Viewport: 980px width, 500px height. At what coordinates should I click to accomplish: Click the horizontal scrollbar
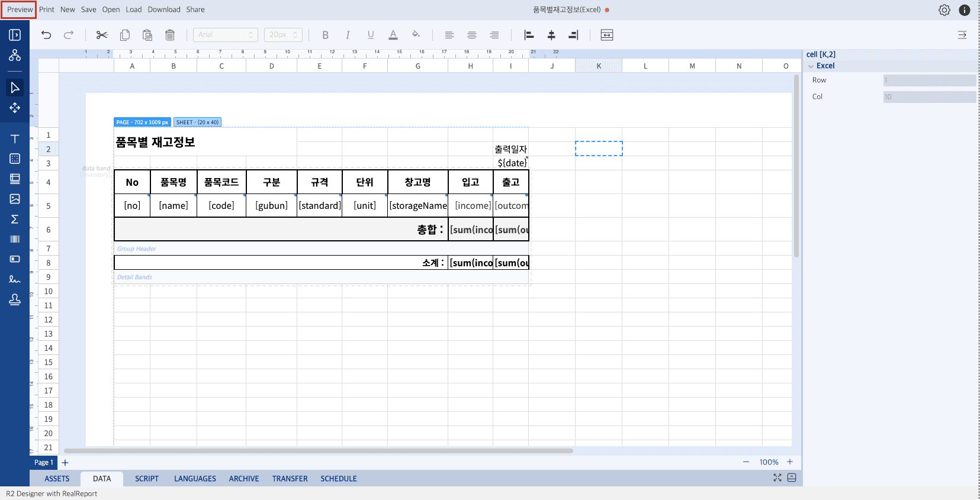point(319,451)
